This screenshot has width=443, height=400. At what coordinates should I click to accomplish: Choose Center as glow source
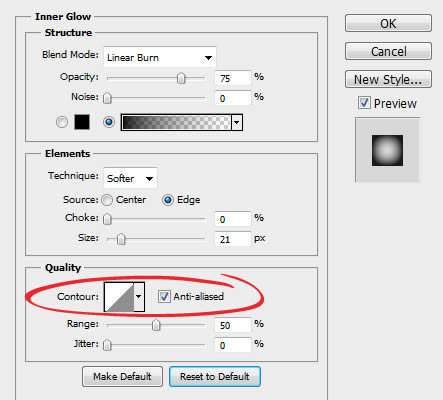pos(107,200)
